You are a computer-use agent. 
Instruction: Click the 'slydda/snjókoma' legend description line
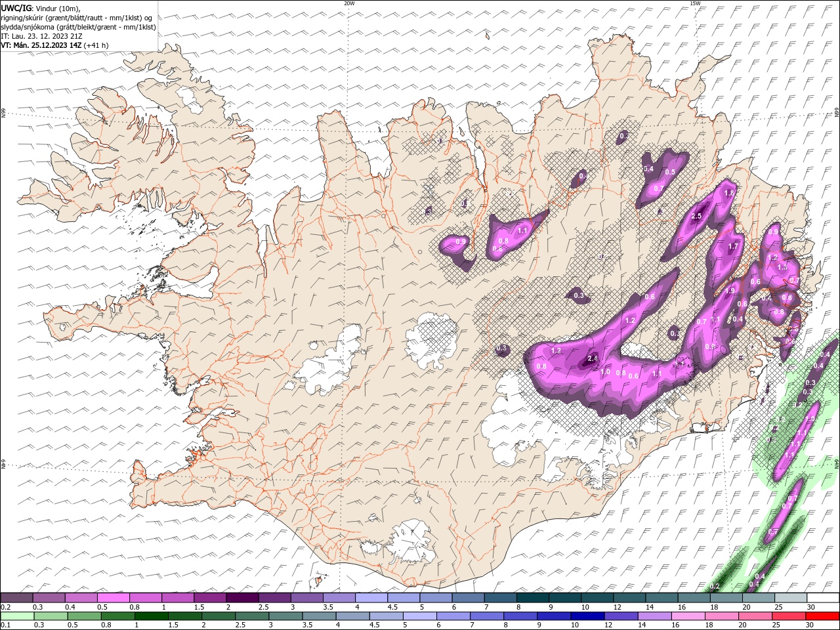point(78,27)
